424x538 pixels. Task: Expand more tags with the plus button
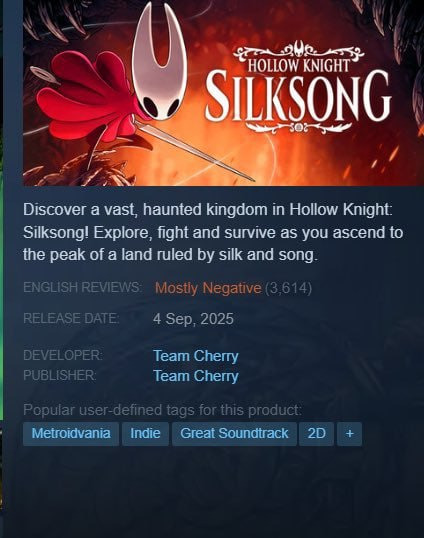tap(349, 434)
